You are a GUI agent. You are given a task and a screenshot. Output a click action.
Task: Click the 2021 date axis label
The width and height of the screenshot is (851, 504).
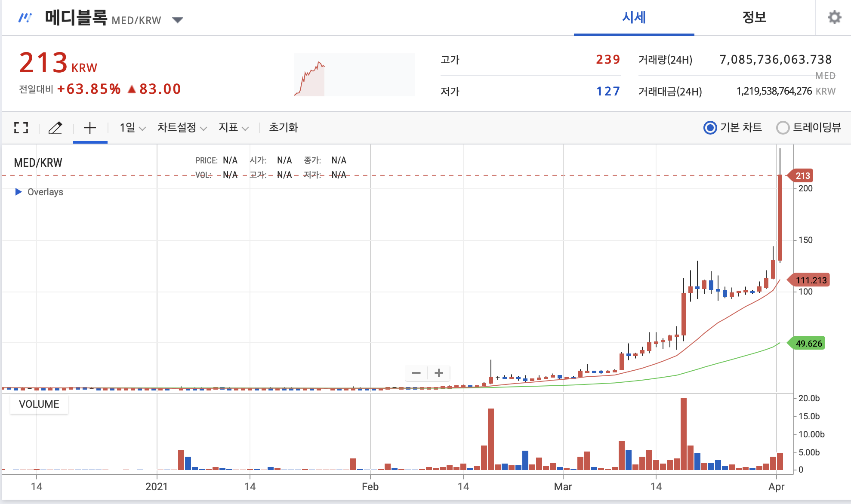pos(157,487)
